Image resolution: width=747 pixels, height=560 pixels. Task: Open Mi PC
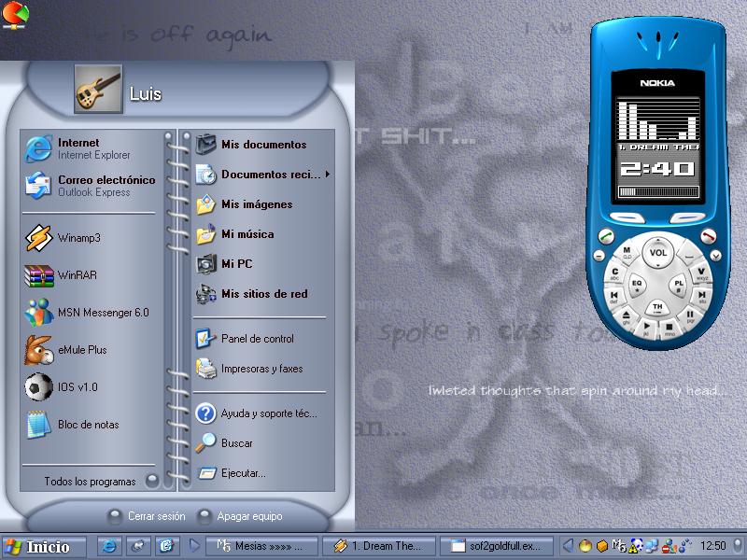click(261, 264)
